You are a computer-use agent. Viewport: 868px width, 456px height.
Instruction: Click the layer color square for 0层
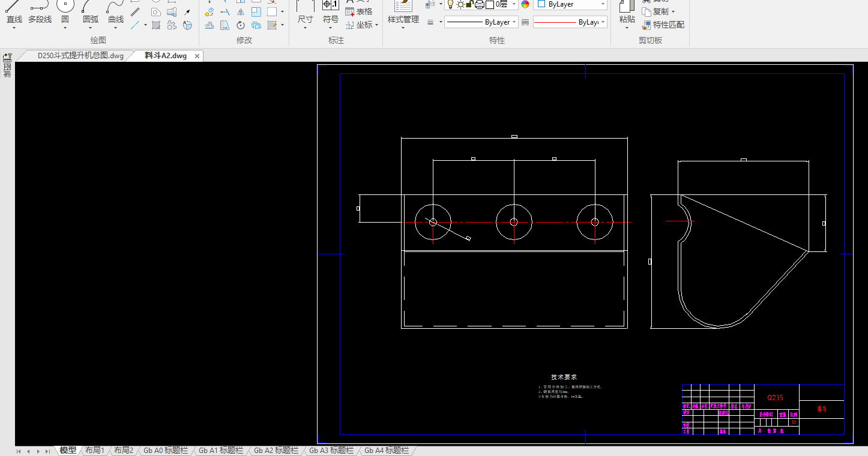click(x=490, y=4)
